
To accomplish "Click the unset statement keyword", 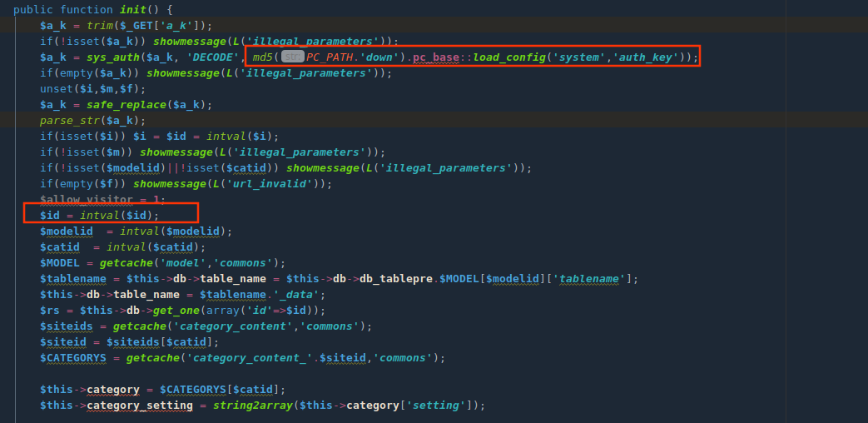I will (56, 89).
